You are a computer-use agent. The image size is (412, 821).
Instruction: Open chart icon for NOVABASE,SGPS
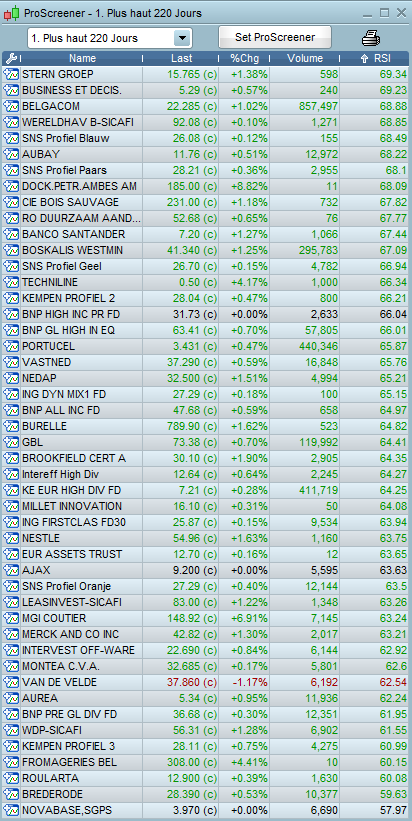(11, 811)
